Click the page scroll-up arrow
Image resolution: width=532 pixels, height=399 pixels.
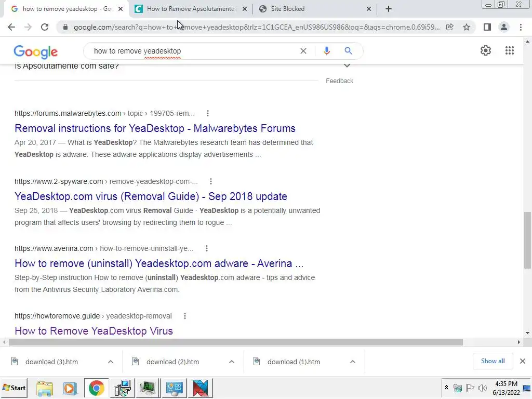click(x=527, y=42)
